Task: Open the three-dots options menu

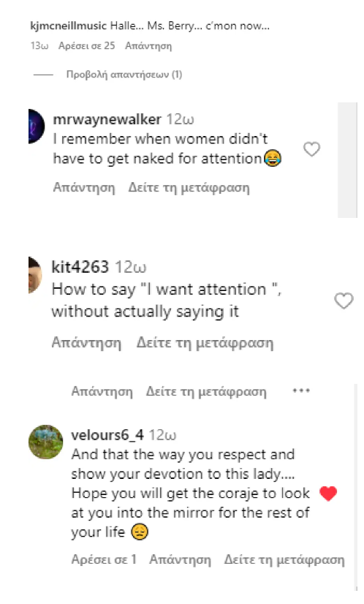Action: 301,390
